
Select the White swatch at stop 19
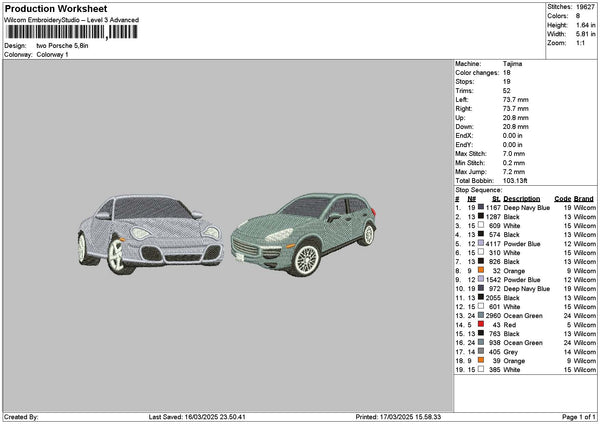(x=481, y=369)
